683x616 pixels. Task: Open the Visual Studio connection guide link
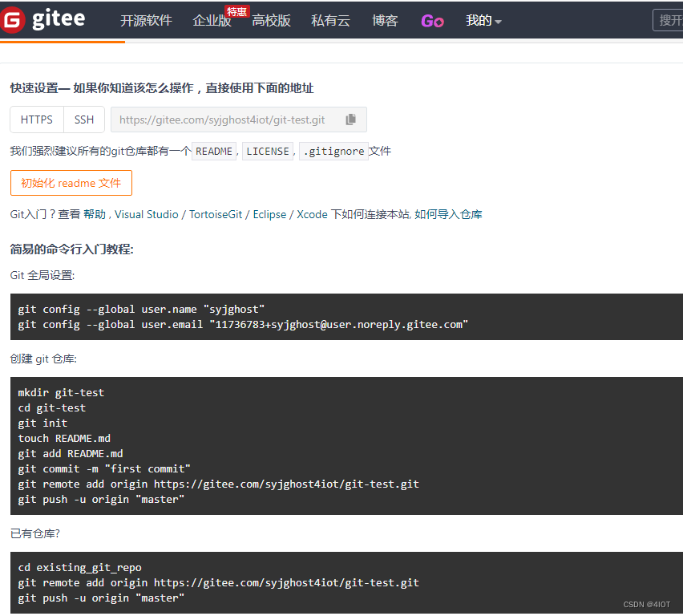147,214
